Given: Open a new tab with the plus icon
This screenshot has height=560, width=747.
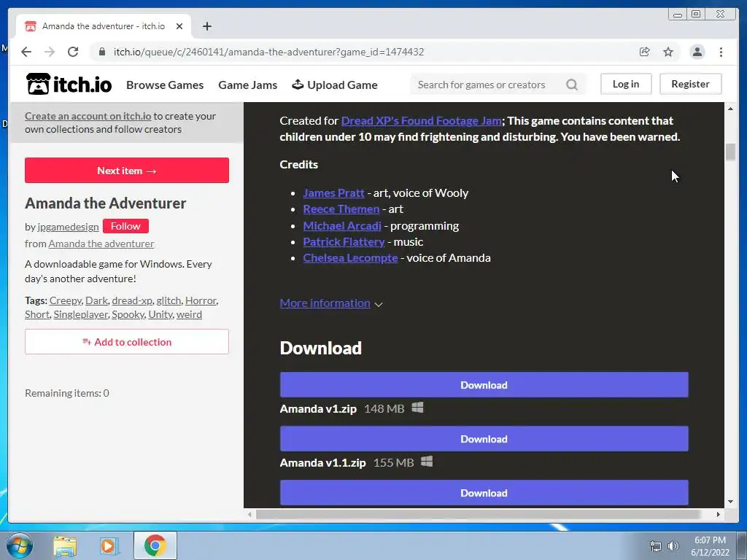Looking at the screenshot, I should tap(206, 26).
